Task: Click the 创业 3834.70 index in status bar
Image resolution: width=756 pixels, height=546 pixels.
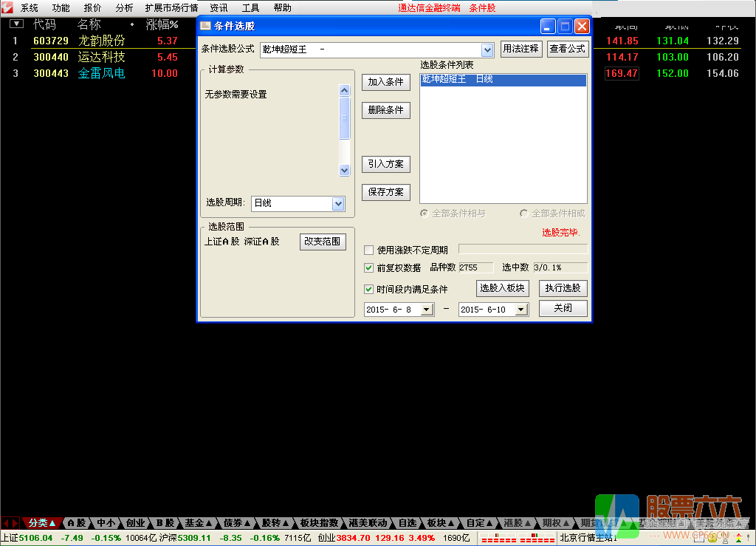Action: (344, 538)
